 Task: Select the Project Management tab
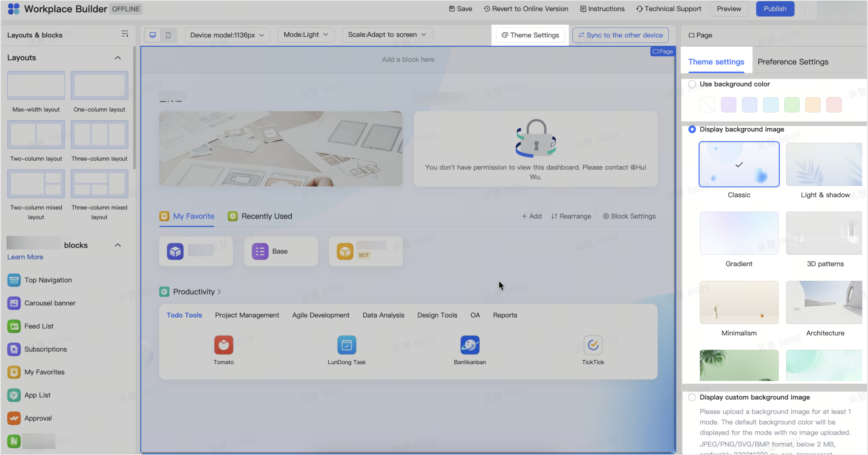pos(247,315)
